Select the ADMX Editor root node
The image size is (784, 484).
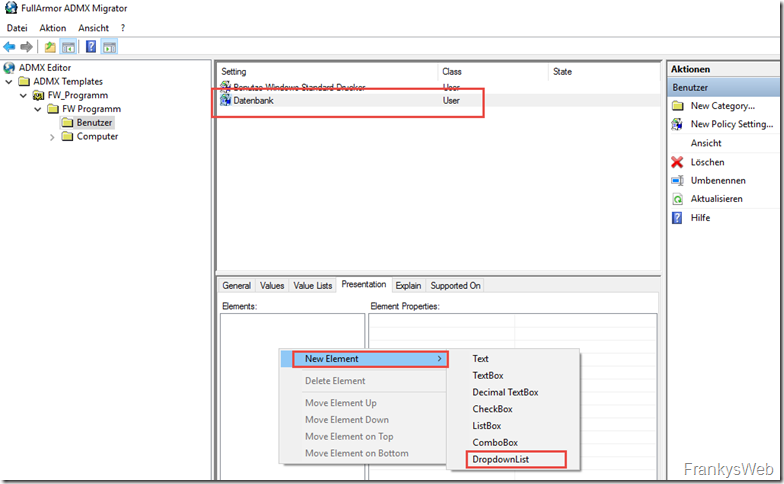click(45, 68)
